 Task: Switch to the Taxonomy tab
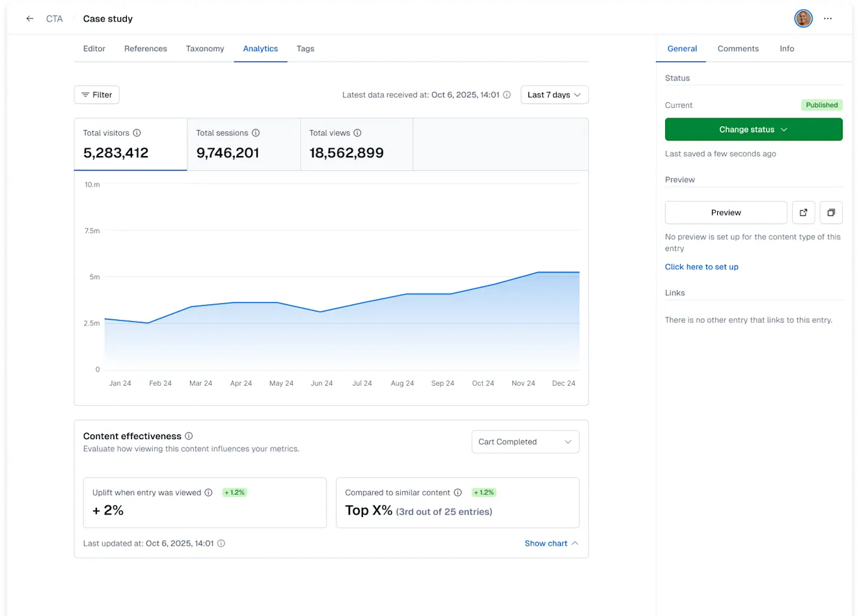(204, 48)
